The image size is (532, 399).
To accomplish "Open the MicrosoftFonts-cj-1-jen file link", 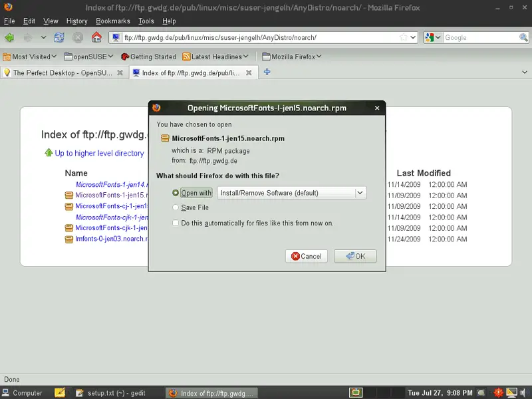I will 112,206.
